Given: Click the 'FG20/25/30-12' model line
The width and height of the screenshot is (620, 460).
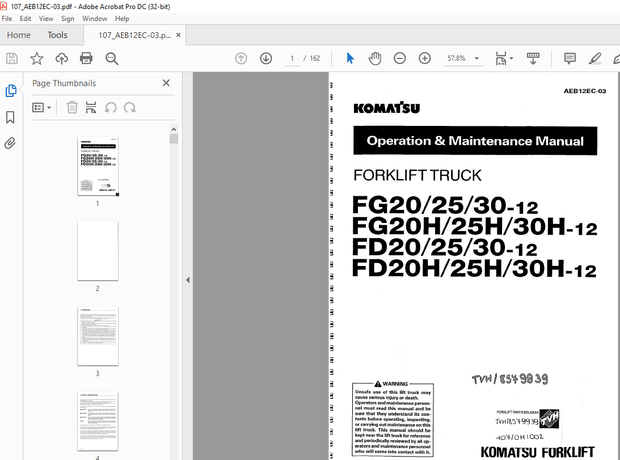Looking at the screenshot, I should click(x=445, y=205).
